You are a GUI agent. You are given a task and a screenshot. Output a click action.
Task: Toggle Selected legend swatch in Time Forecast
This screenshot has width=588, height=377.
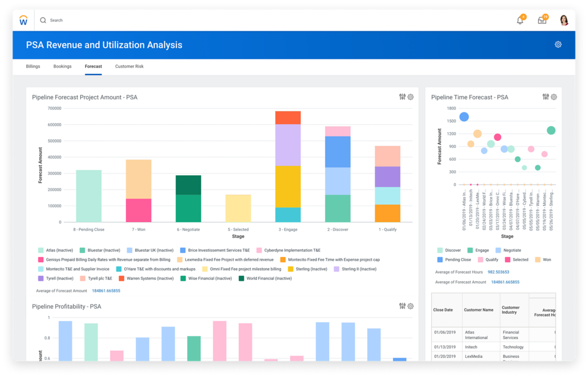click(508, 260)
